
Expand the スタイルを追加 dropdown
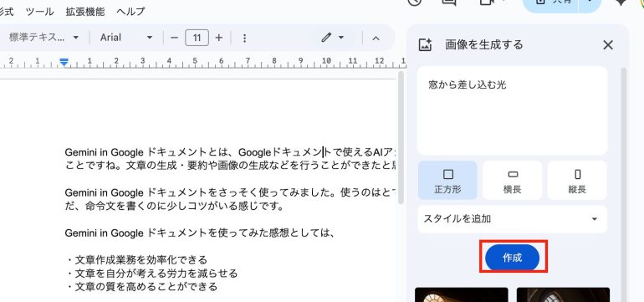point(512,219)
